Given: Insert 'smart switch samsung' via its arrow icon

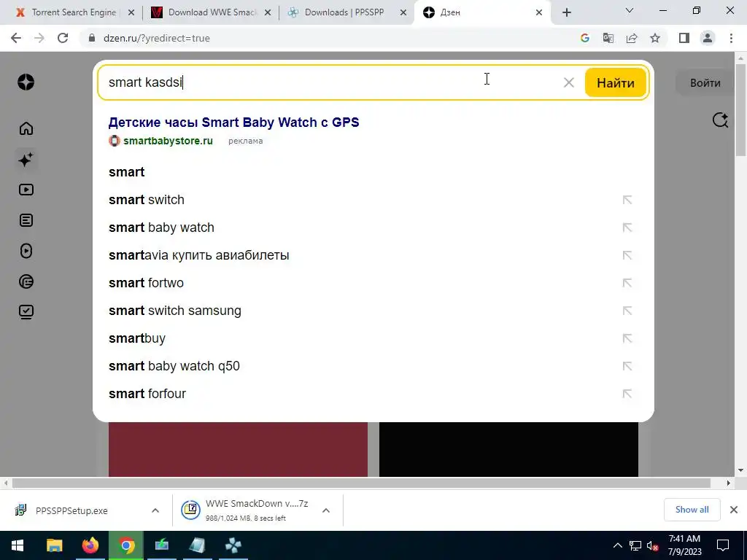Looking at the screenshot, I should (627, 311).
